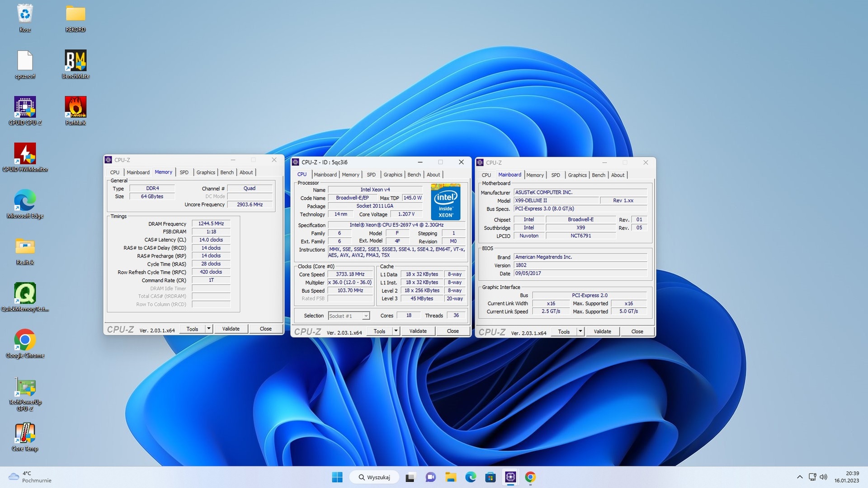Viewport: 868px width, 488px height.
Task: Open the volume tray icon
Action: tap(823, 477)
